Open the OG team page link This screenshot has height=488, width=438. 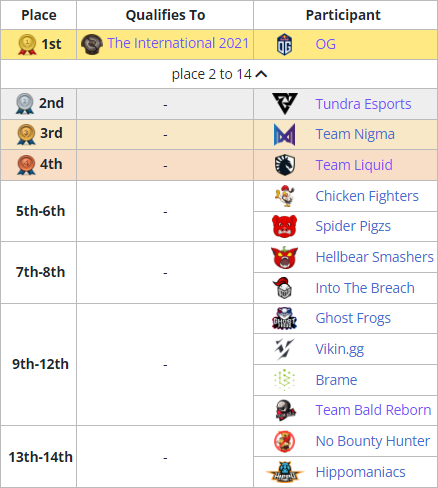coord(325,44)
